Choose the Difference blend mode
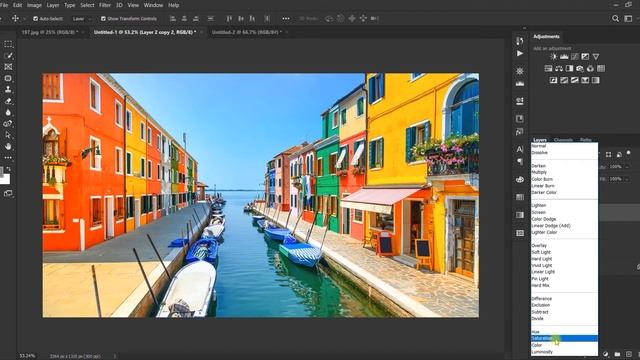Image resolution: width=640 pixels, height=360 pixels. point(564,299)
